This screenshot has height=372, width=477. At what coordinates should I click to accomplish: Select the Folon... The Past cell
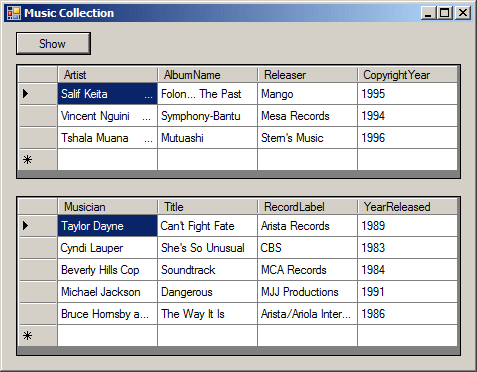[x=207, y=94]
